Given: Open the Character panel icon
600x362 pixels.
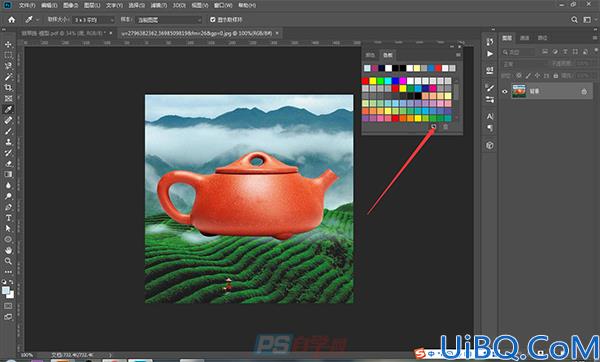Looking at the screenshot, I should pyautogui.click(x=490, y=116).
